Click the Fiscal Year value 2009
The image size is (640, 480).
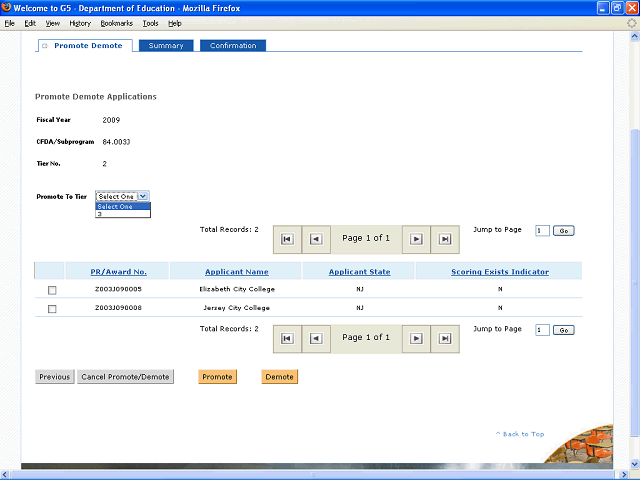[x=111, y=120]
